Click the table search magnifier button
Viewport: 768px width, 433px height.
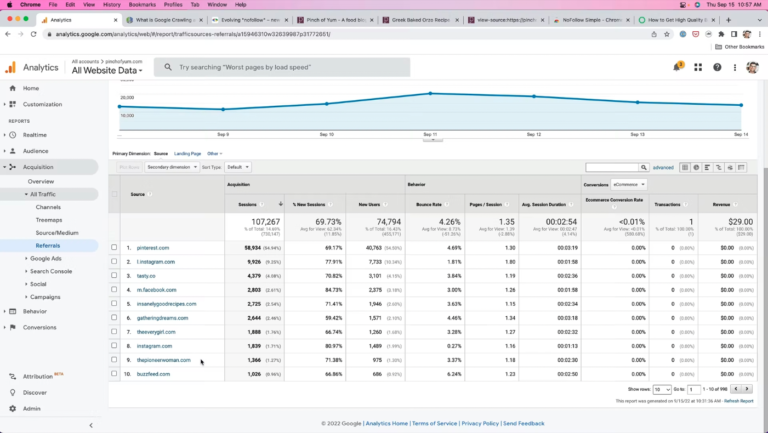[644, 168]
